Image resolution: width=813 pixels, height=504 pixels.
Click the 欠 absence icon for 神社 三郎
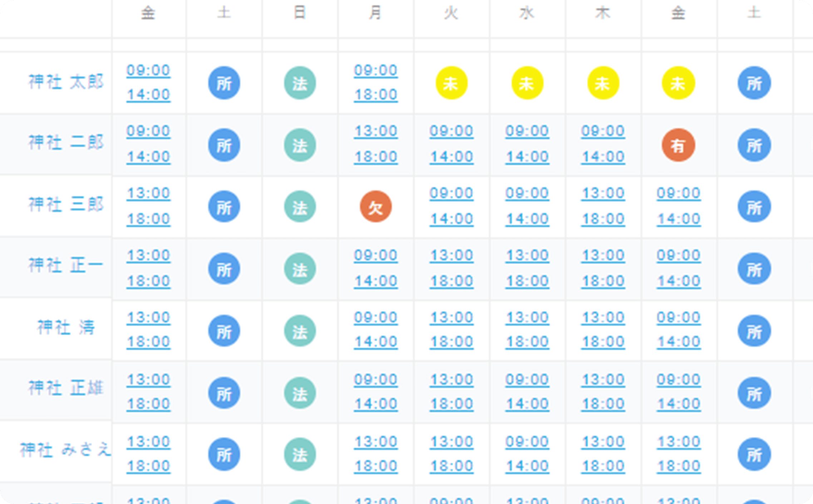click(x=375, y=207)
